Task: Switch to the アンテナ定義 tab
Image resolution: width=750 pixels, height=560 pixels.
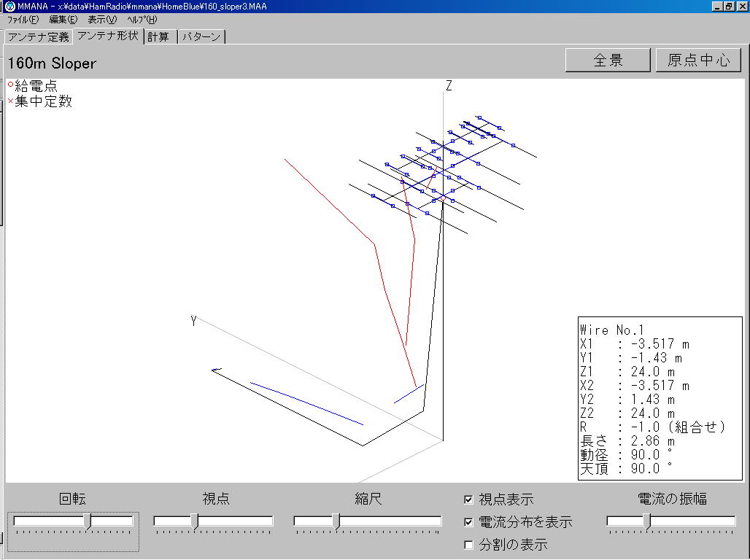Action: coord(38,36)
